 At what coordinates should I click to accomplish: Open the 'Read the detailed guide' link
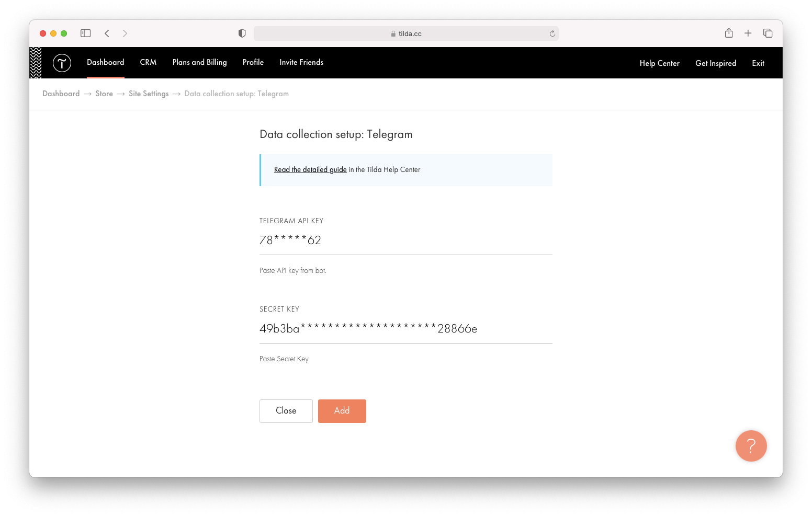tap(310, 169)
